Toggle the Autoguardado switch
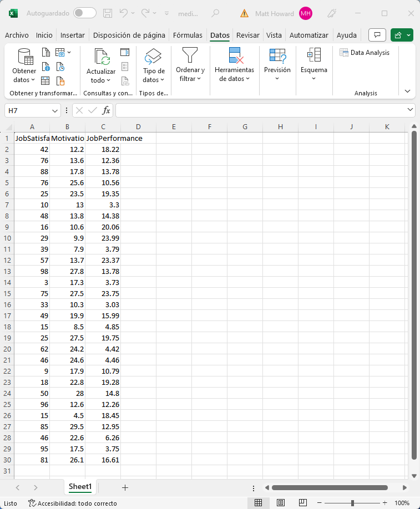Viewport: 420px width, 509px height. (84, 13)
